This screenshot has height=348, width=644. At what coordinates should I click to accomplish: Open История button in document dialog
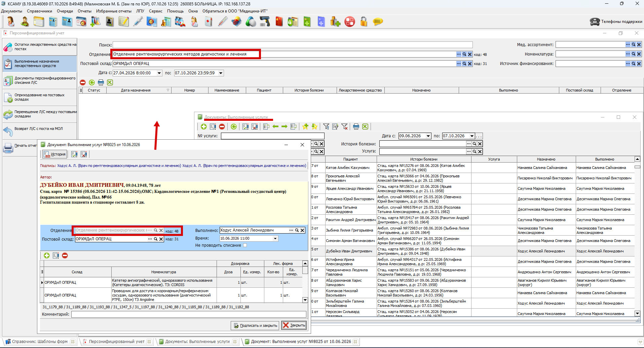(x=54, y=154)
